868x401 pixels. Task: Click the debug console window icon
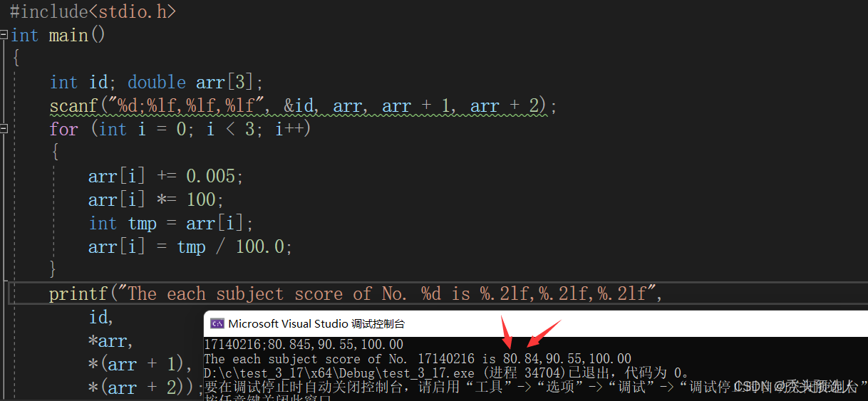coord(217,323)
